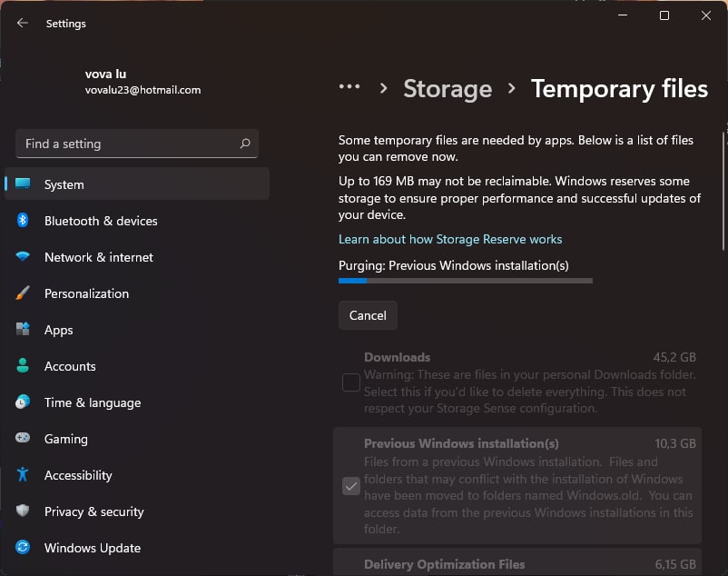Open Time & language settings
Screen dimensions: 728x576
pyautogui.click(x=137, y=402)
